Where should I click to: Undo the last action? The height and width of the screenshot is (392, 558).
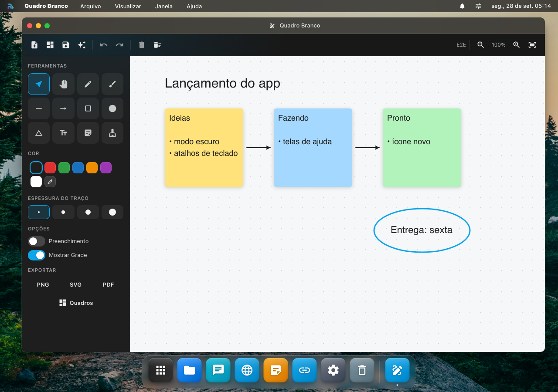[104, 45]
